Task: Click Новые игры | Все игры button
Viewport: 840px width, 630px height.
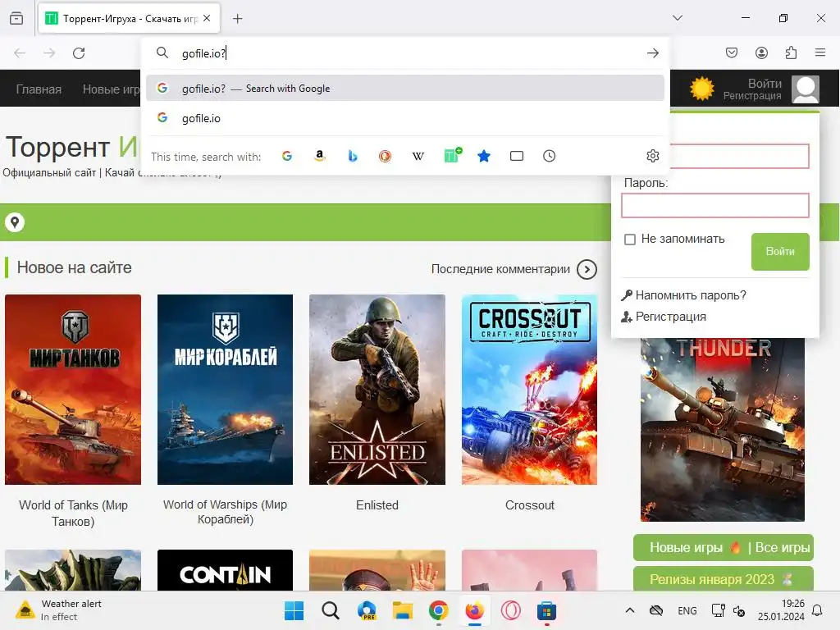Action: click(x=724, y=547)
